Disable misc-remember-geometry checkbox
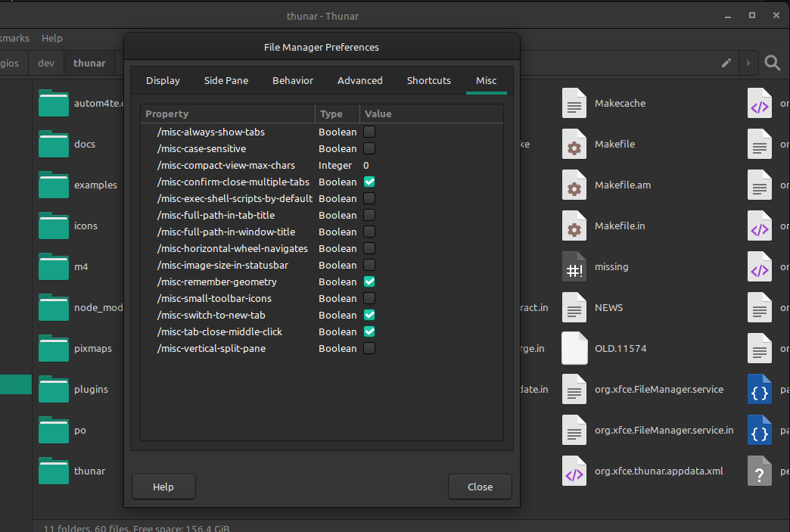Viewport: 790px width, 532px height. [x=369, y=282]
